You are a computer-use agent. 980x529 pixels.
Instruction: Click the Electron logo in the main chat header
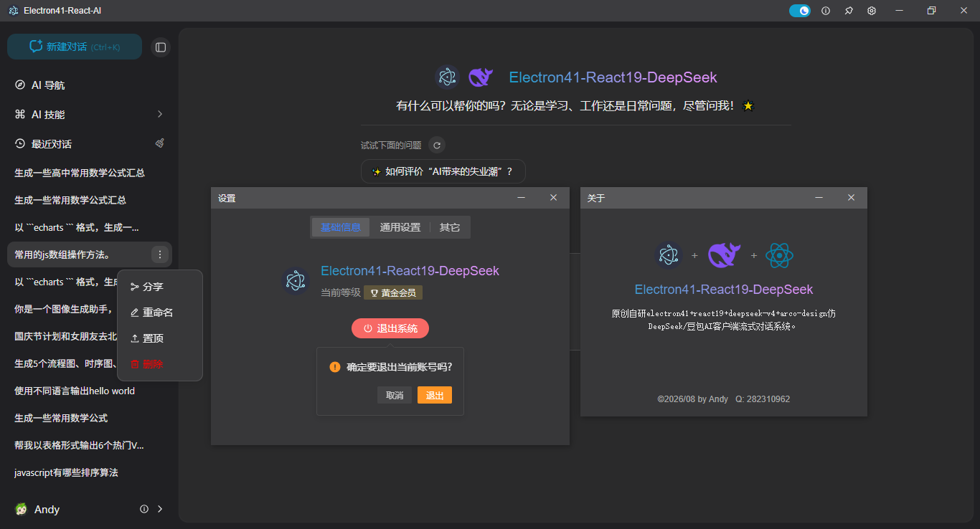click(448, 77)
